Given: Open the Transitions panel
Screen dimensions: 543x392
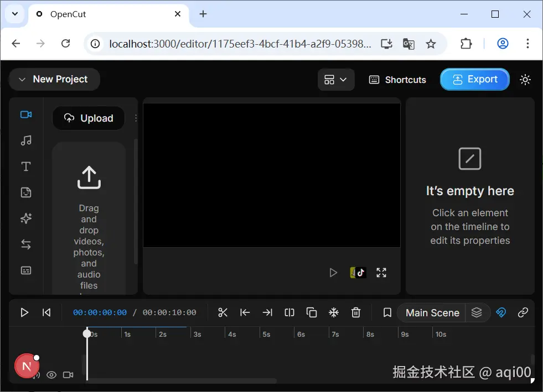Looking at the screenshot, I should click(x=25, y=244).
